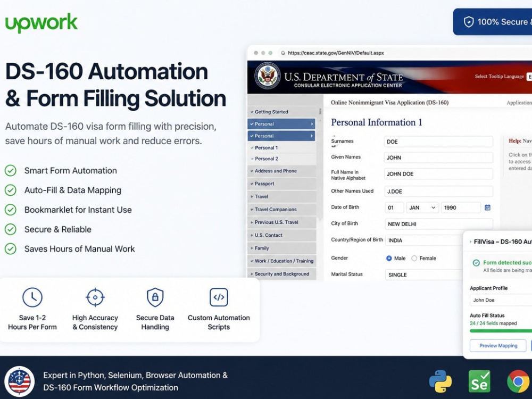Expand the Security and Background section
Image resolution: width=532 pixels, height=399 pixels.
click(x=282, y=274)
